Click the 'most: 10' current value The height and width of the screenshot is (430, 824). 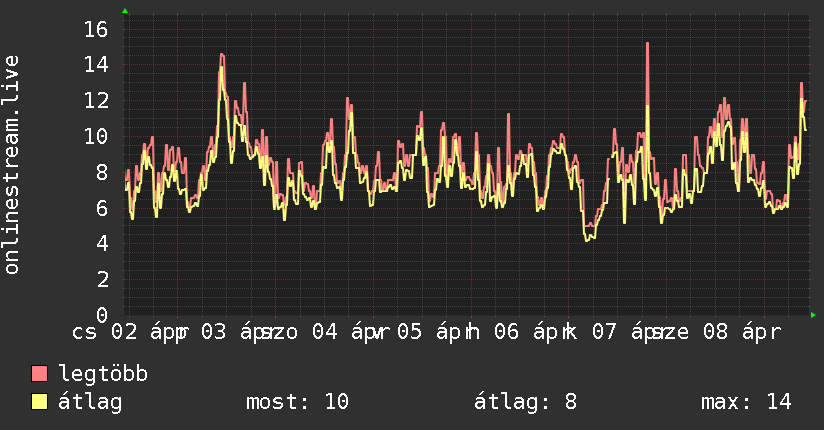click(297, 402)
